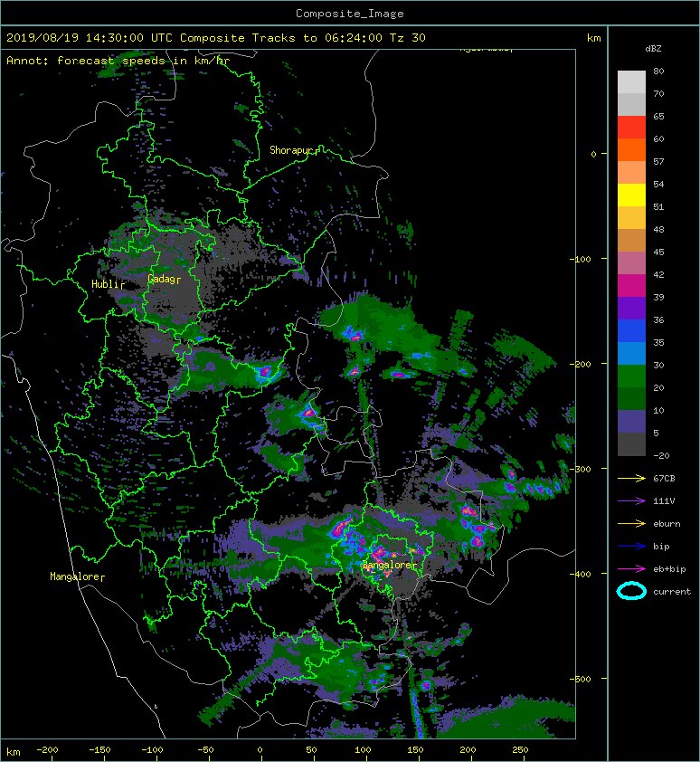Image resolution: width=700 pixels, height=762 pixels.
Task: Select the eburn yellow arrow legend symbol
Action: (x=631, y=523)
